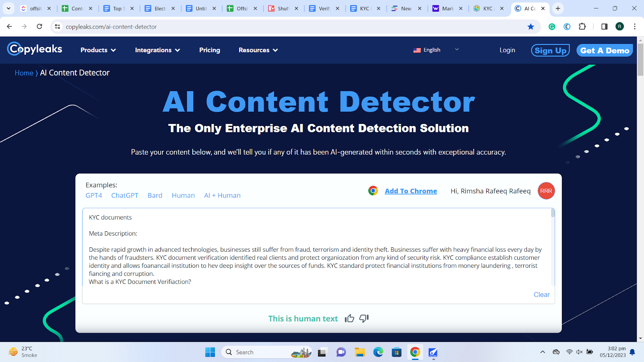Open Microsoft Edge from the taskbar

click(x=378, y=352)
